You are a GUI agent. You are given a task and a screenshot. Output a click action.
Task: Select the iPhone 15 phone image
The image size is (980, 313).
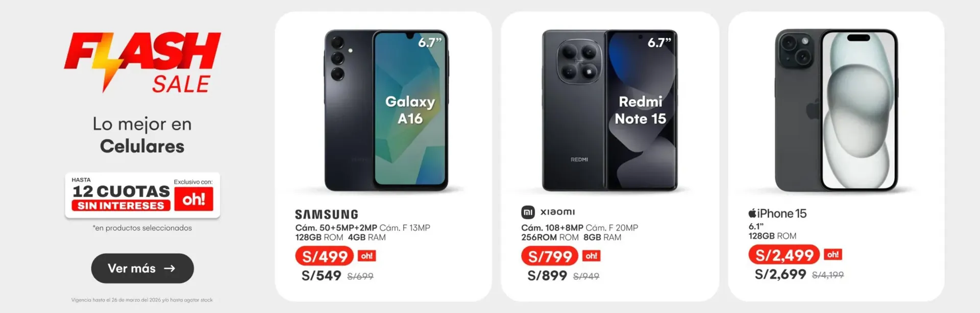(836, 110)
